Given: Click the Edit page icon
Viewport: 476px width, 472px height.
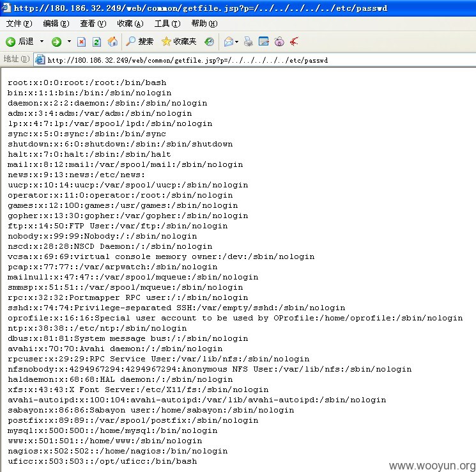Looking at the screenshot, I should click(x=263, y=42).
